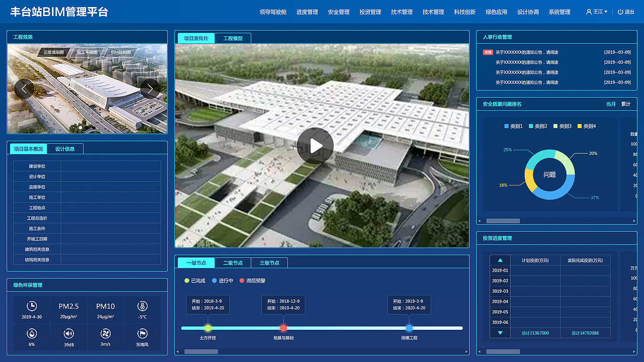
Task: Toggle 类别1 legend in donut chart
Action: 513,126
